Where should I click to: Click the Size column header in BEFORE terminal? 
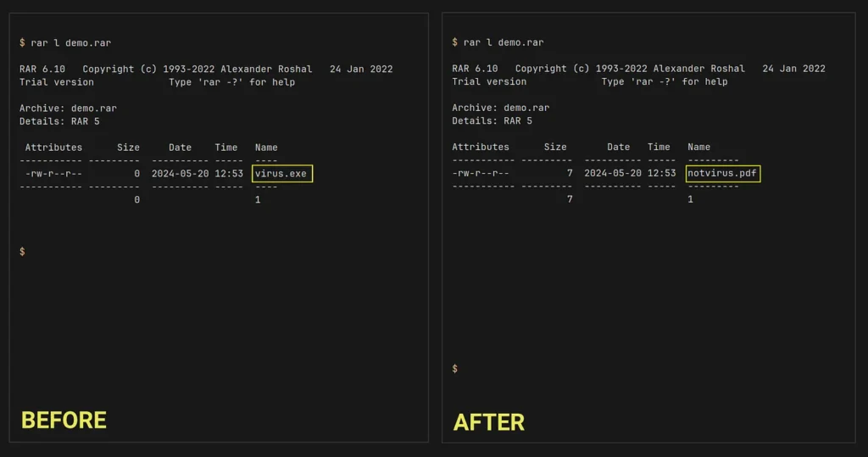(x=128, y=148)
